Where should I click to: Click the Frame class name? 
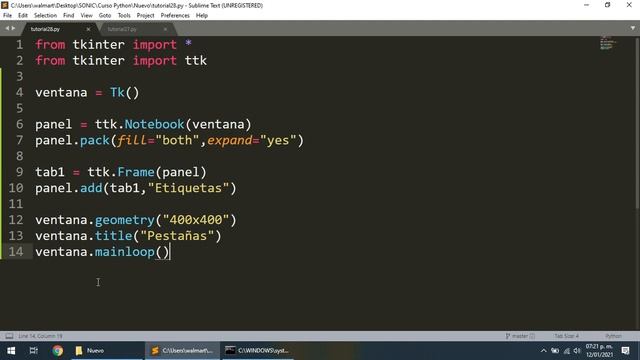tap(136, 172)
